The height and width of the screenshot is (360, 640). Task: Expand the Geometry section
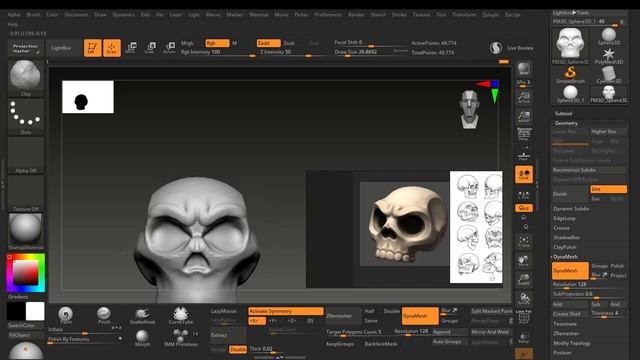[566, 123]
